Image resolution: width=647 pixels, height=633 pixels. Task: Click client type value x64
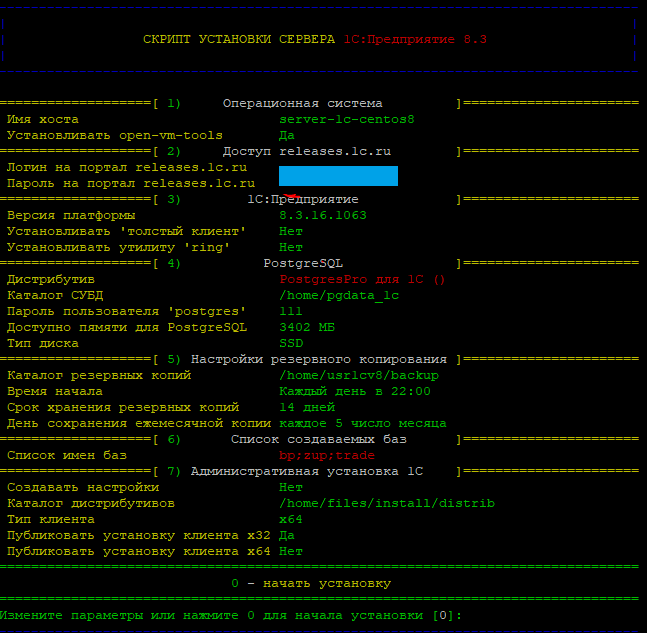(291, 519)
